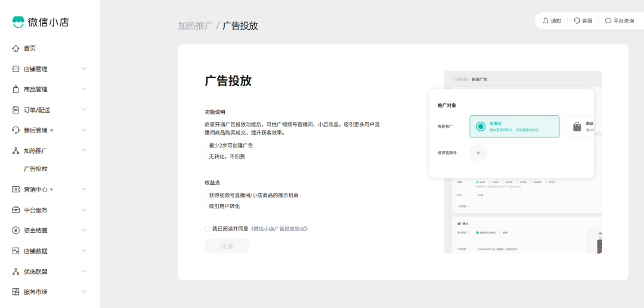
Task: Click the text 最少2步可创建广告
Action: coord(231,146)
